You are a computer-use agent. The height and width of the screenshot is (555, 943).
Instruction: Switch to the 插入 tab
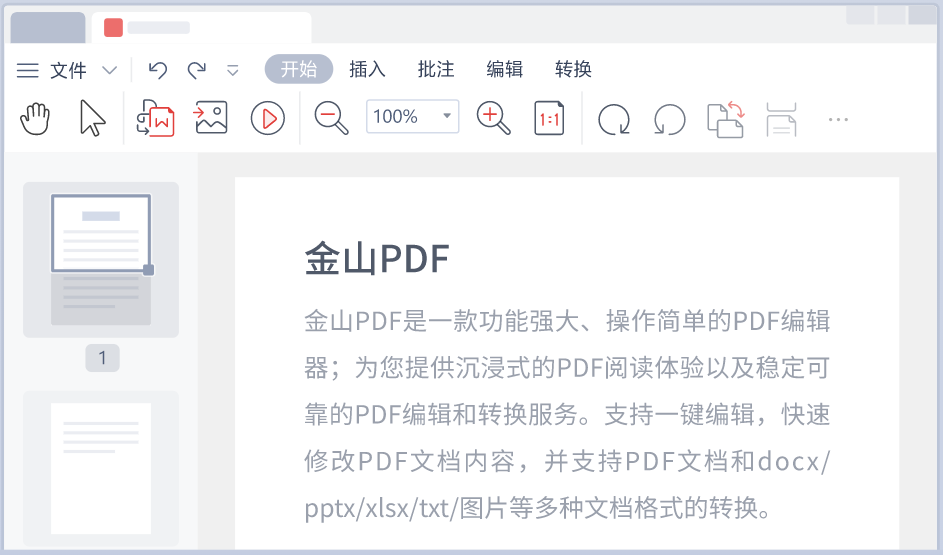367,69
